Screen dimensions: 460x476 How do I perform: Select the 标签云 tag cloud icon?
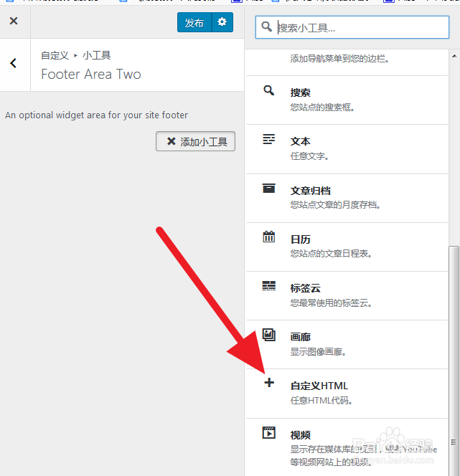click(x=269, y=285)
